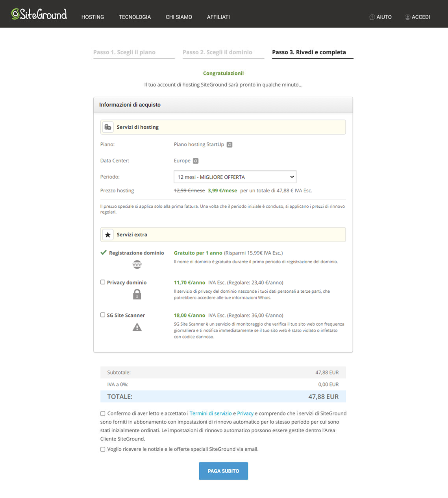448x498 pixels.
Task: Click the 'Gratuito per 1 anno' text
Action: click(198, 253)
